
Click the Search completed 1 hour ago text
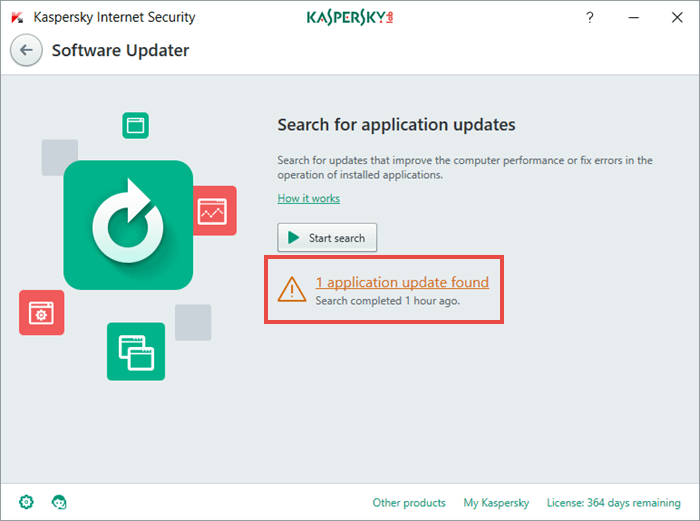pos(388,301)
